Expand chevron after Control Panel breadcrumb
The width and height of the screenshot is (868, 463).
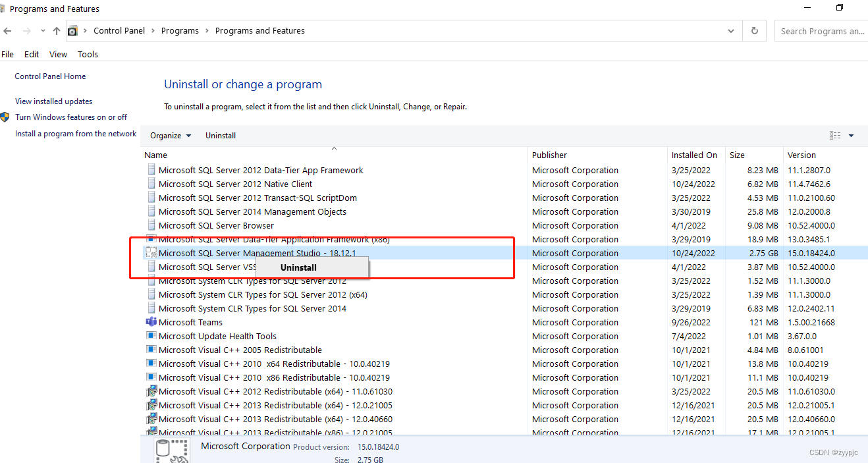tap(153, 31)
